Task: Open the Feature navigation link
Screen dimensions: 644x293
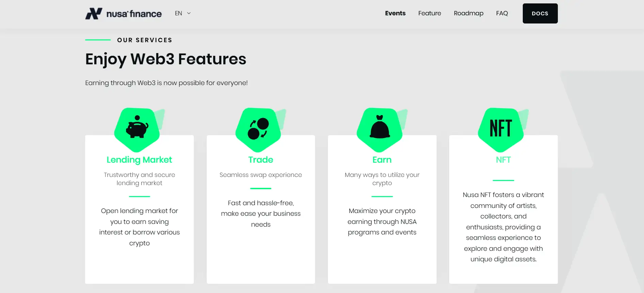Action: (x=429, y=13)
